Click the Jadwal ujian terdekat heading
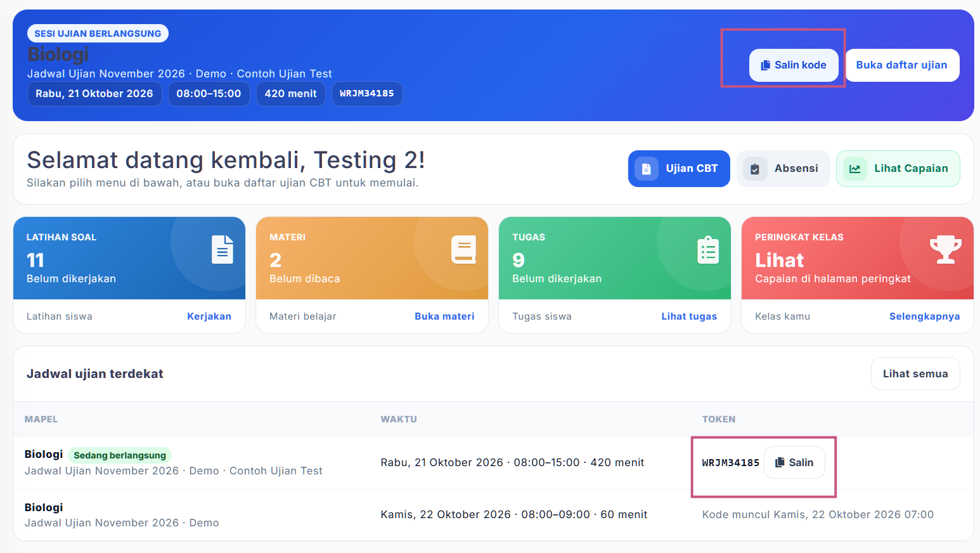The width and height of the screenshot is (980, 553). (95, 374)
